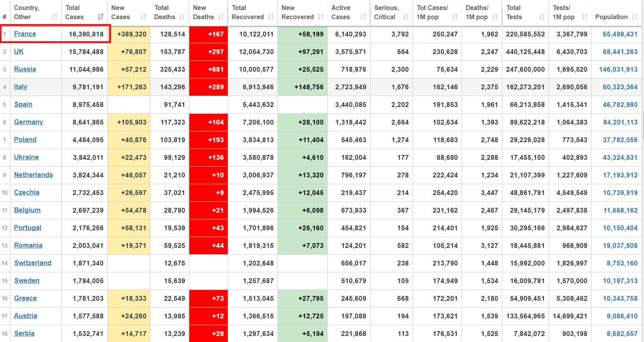Open the Romania country link

tap(28, 245)
